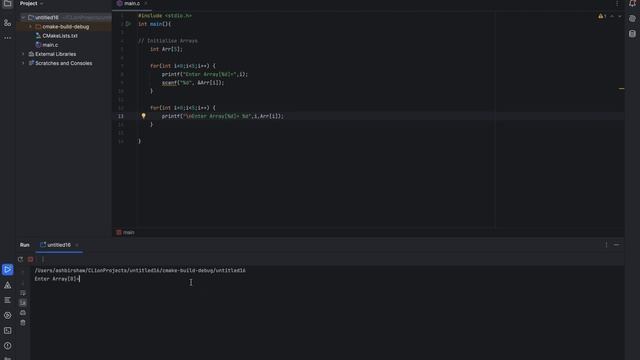
Task: Close the main.c editor tab
Action: point(146,4)
